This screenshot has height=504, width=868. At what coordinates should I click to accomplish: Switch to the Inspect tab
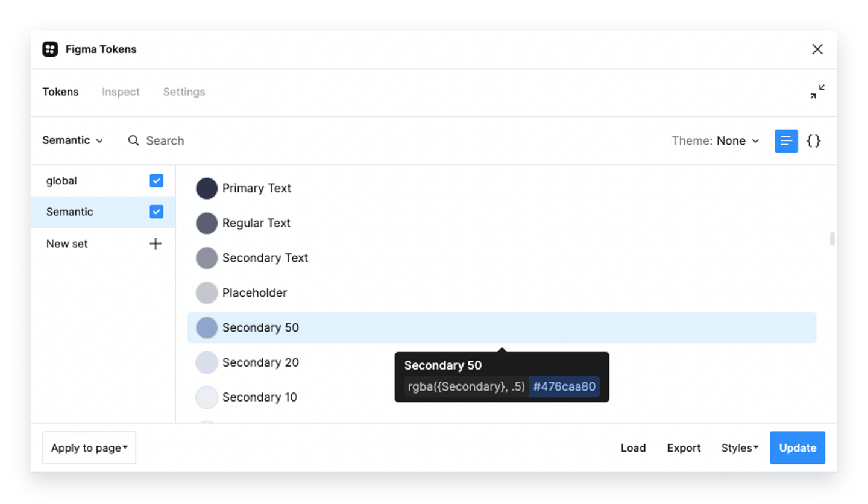coord(121,92)
